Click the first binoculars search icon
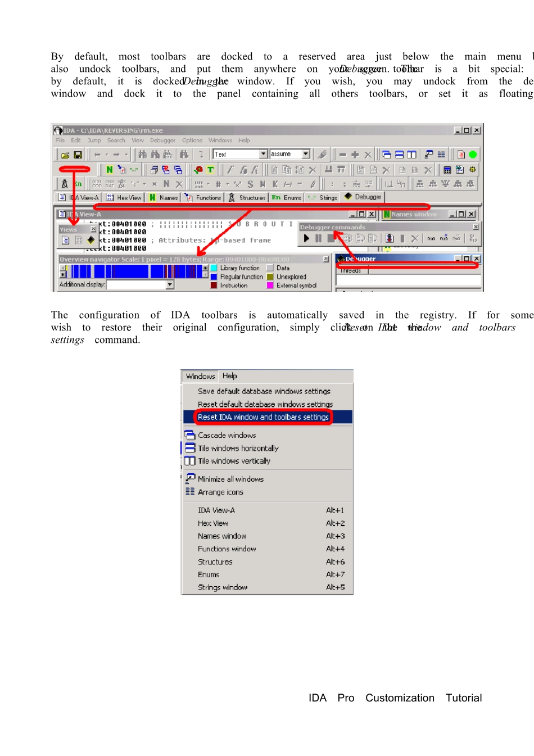Image resolution: width=534 pixels, height=756 pixels. coord(142,155)
